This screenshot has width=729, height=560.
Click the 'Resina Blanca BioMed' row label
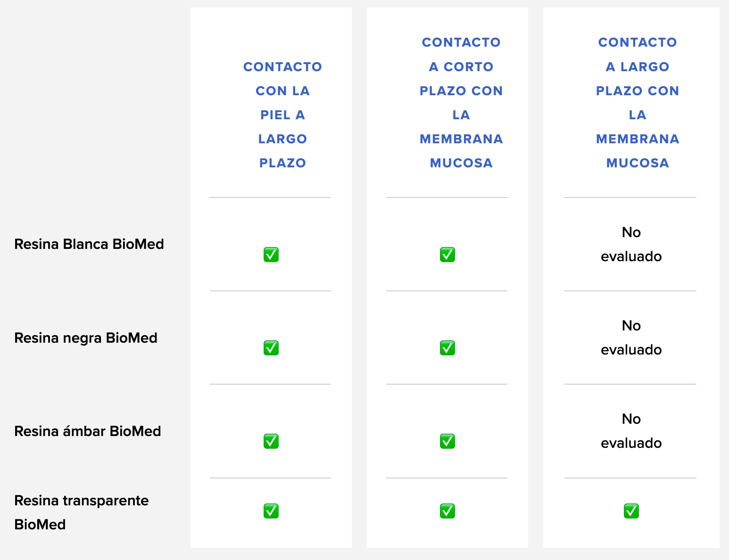click(89, 244)
